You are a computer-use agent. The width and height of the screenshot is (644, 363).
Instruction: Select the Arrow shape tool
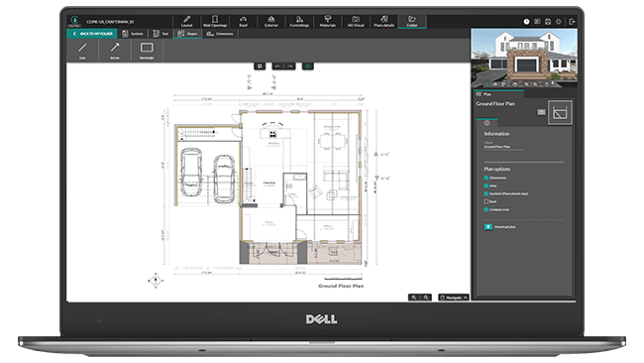pos(115,51)
